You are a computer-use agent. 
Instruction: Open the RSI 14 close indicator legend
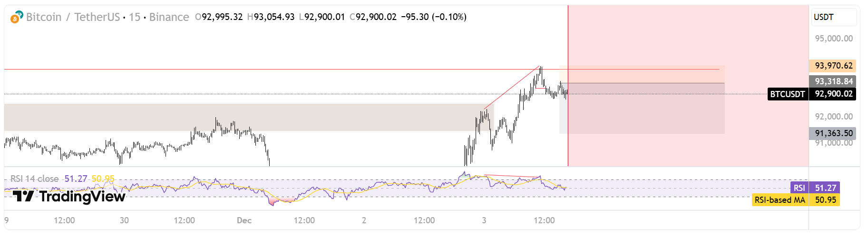coord(34,179)
